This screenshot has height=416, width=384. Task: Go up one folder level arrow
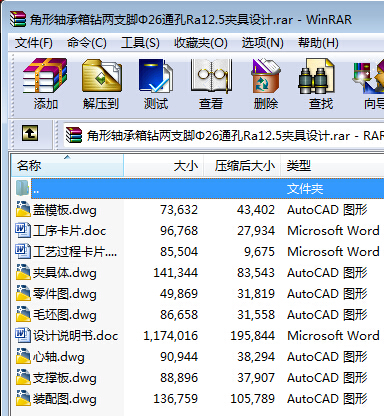point(30,133)
